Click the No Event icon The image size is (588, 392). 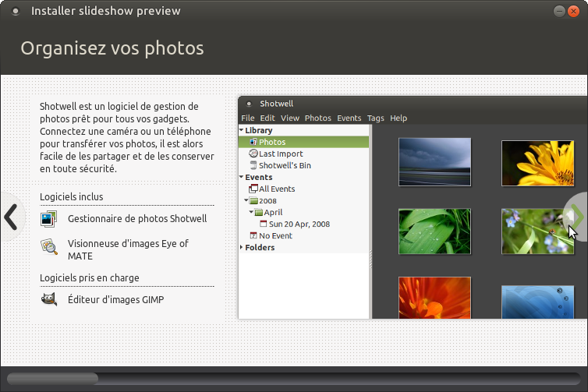(253, 235)
